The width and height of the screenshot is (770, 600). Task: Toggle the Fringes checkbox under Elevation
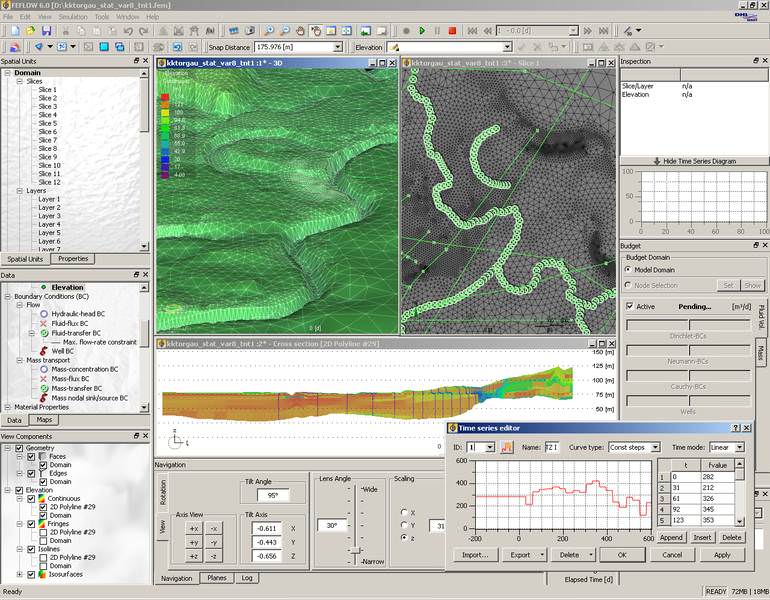31,524
